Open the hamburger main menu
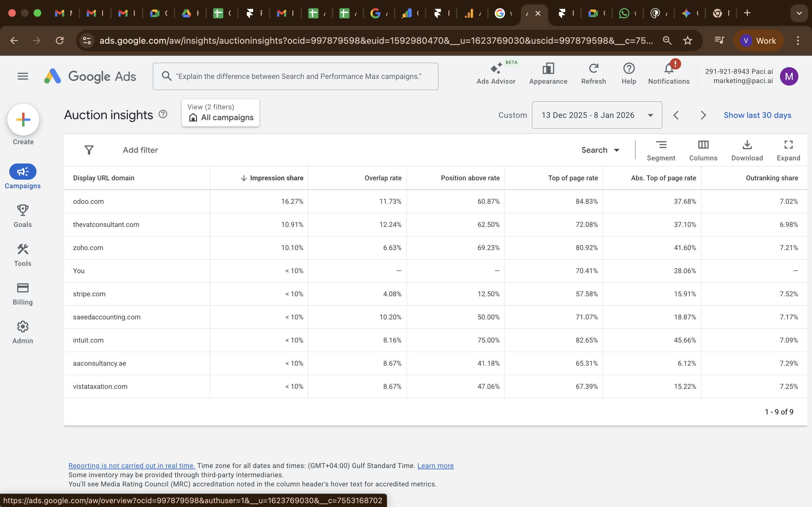 pos(23,76)
